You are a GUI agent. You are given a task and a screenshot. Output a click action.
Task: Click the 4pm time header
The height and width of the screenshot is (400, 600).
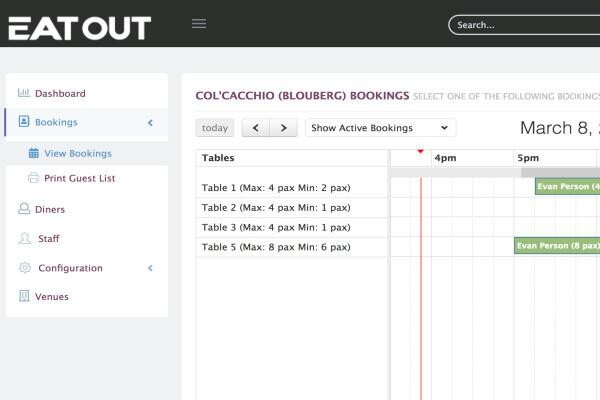445,158
